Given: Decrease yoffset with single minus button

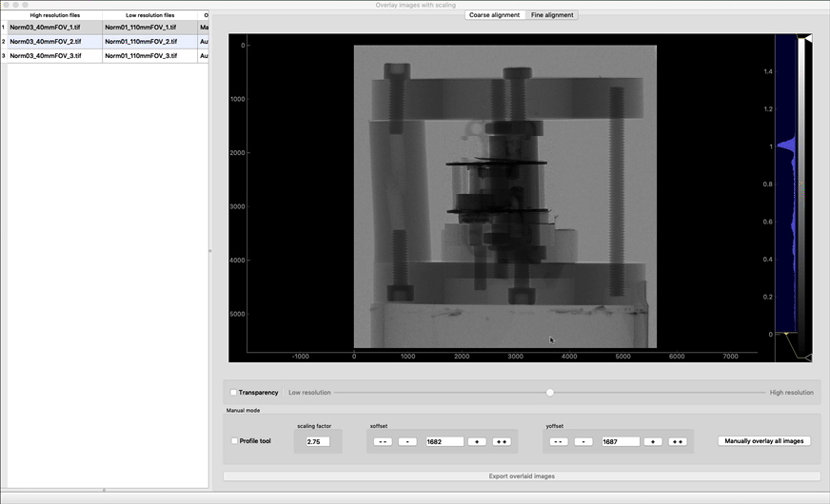Looking at the screenshot, I should [x=583, y=441].
